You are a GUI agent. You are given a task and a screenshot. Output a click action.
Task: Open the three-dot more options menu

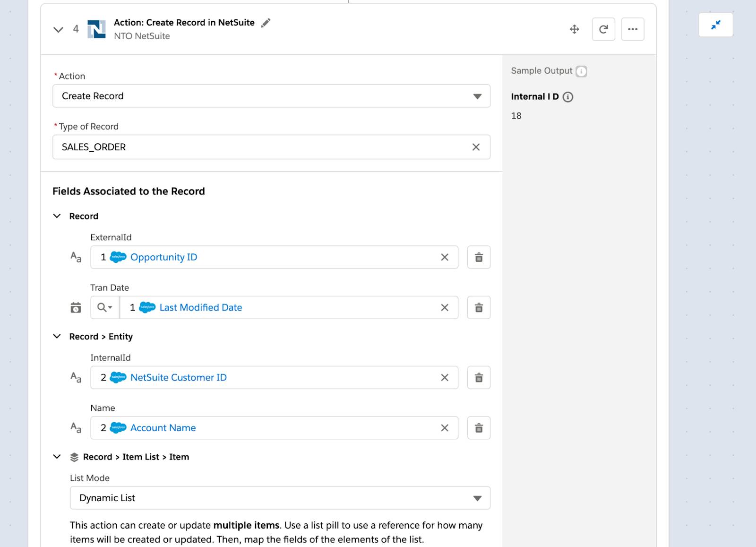[x=633, y=29]
